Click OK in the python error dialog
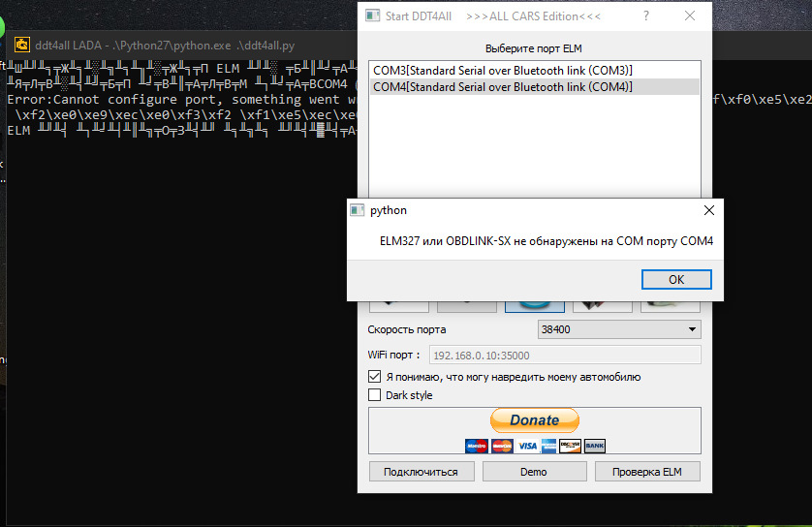812x527 pixels. (x=675, y=279)
